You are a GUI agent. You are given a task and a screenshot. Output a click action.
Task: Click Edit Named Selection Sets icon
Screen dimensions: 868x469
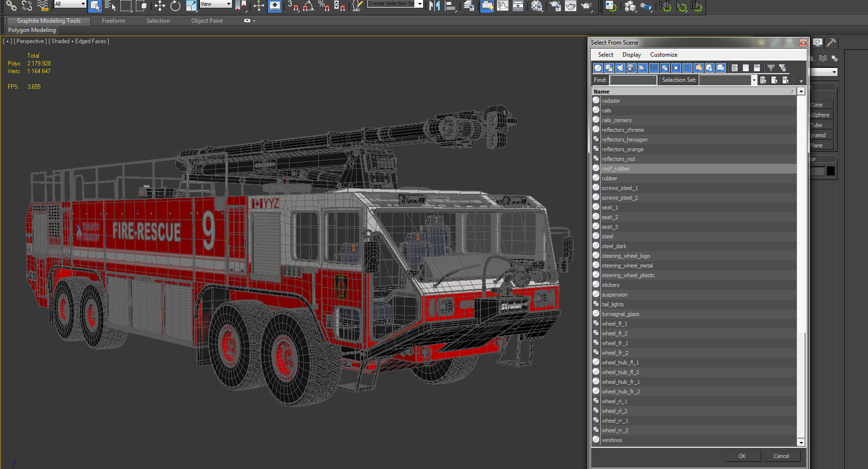pyautogui.click(x=357, y=6)
